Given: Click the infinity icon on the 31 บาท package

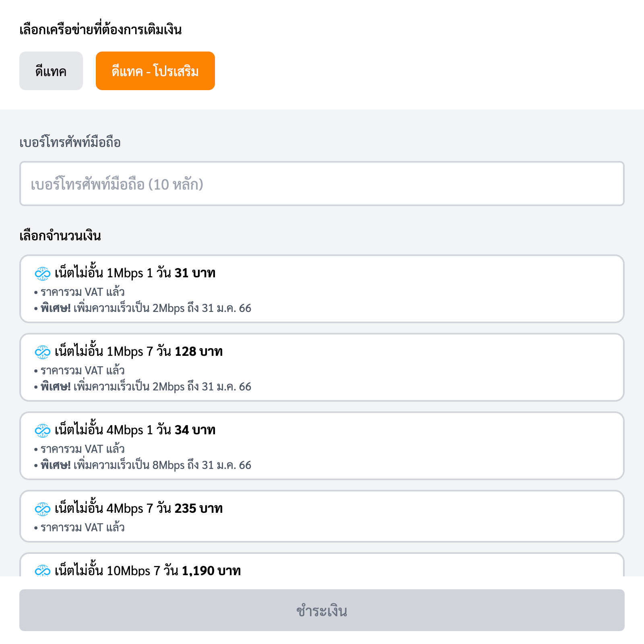Looking at the screenshot, I should 42,274.
